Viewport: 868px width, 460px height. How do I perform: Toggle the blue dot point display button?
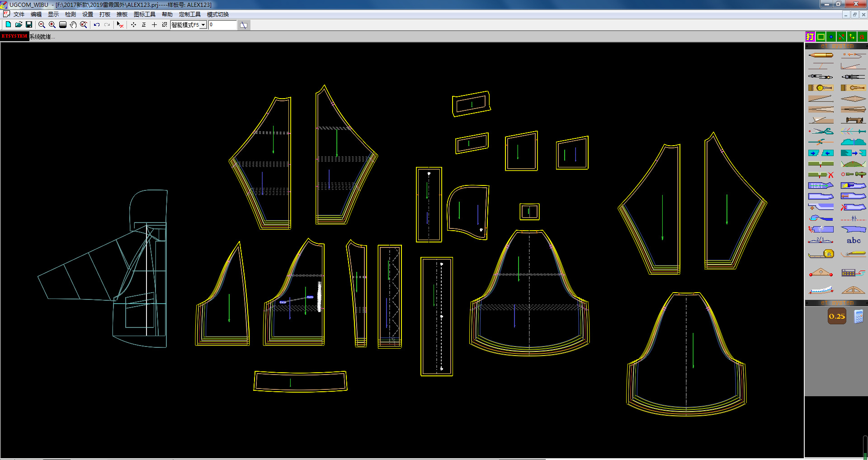point(831,37)
